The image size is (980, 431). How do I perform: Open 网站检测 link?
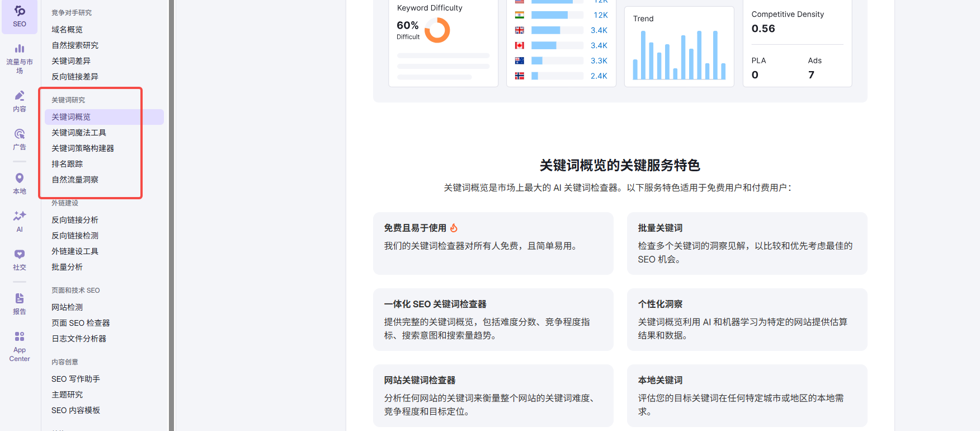point(67,307)
